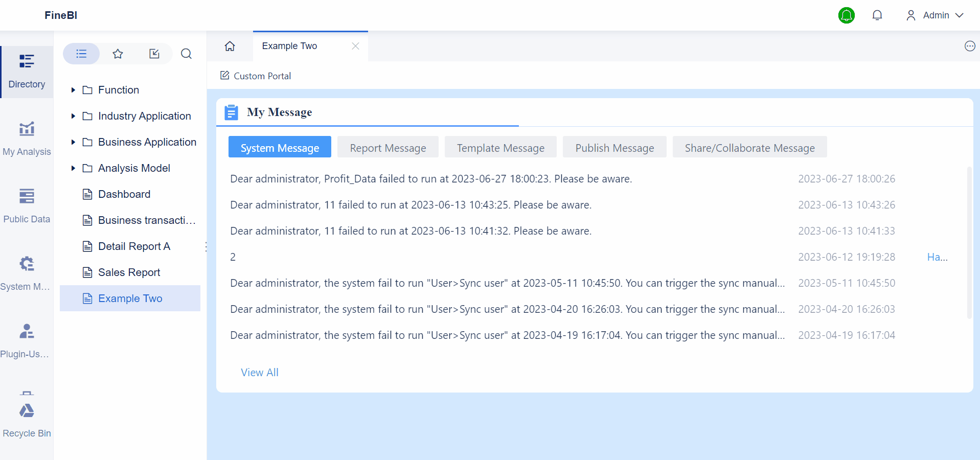Viewport: 980px width, 460px height.
Task: Open the Publish Message tab
Action: point(614,147)
